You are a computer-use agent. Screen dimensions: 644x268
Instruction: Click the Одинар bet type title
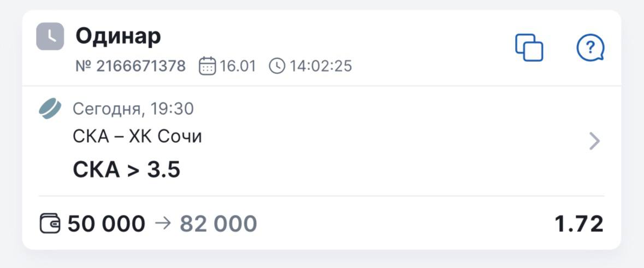pyautogui.click(x=118, y=36)
